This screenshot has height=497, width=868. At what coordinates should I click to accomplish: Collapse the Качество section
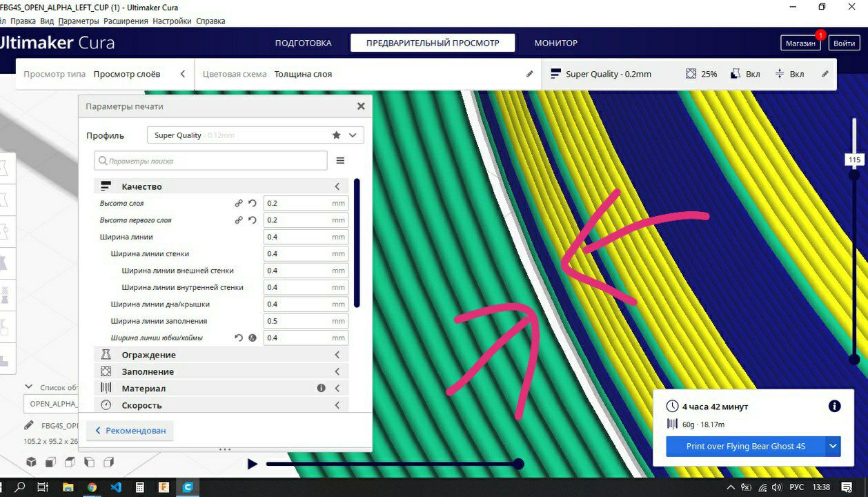(x=221, y=186)
